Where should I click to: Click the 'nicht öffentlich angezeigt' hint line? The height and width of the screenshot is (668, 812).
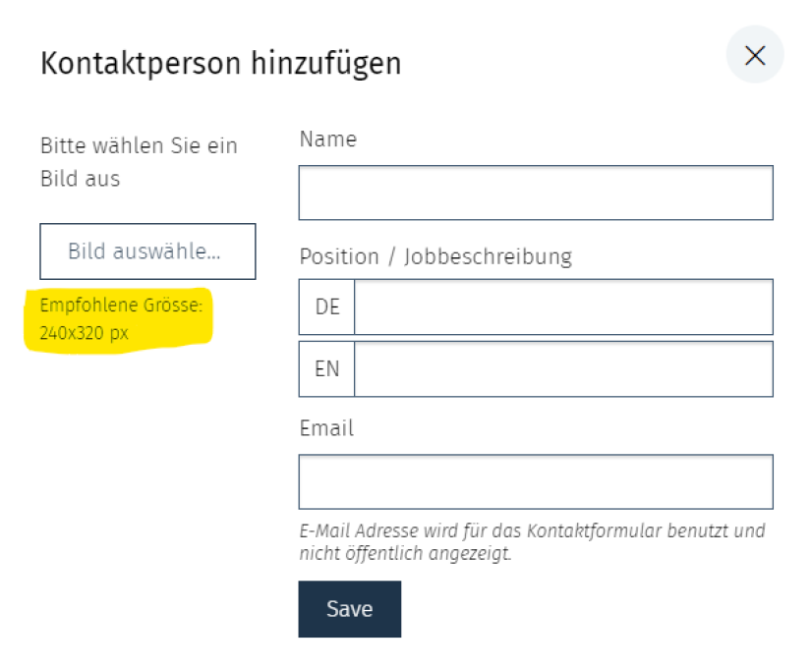point(405,553)
